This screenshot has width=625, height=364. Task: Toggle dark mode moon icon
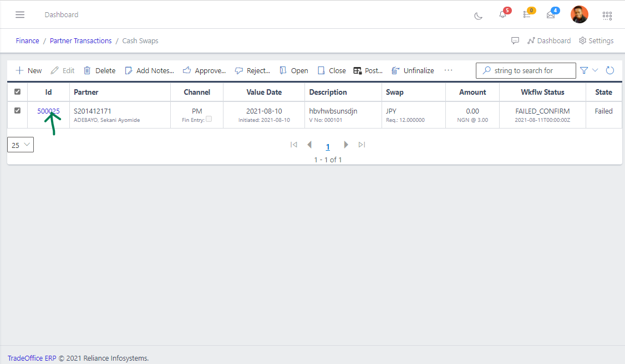pyautogui.click(x=478, y=16)
